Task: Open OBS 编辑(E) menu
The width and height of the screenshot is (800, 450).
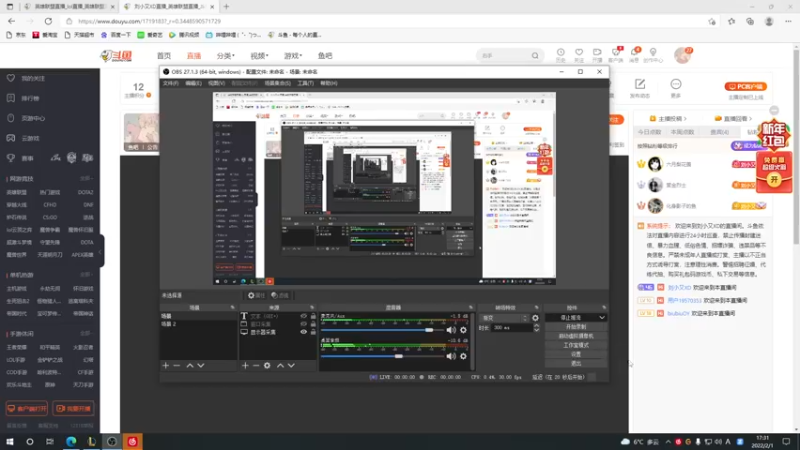Action: point(193,83)
